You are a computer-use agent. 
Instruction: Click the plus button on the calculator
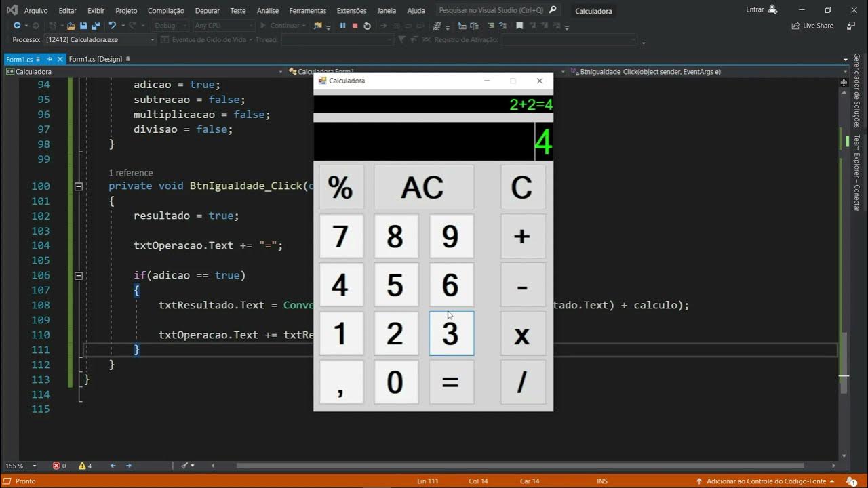coord(522,236)
